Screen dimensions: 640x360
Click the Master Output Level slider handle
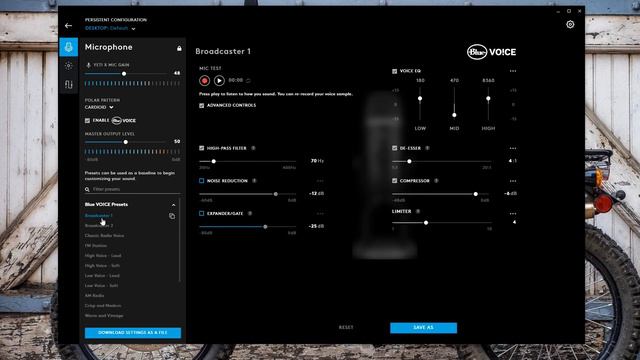click(126, 142)
